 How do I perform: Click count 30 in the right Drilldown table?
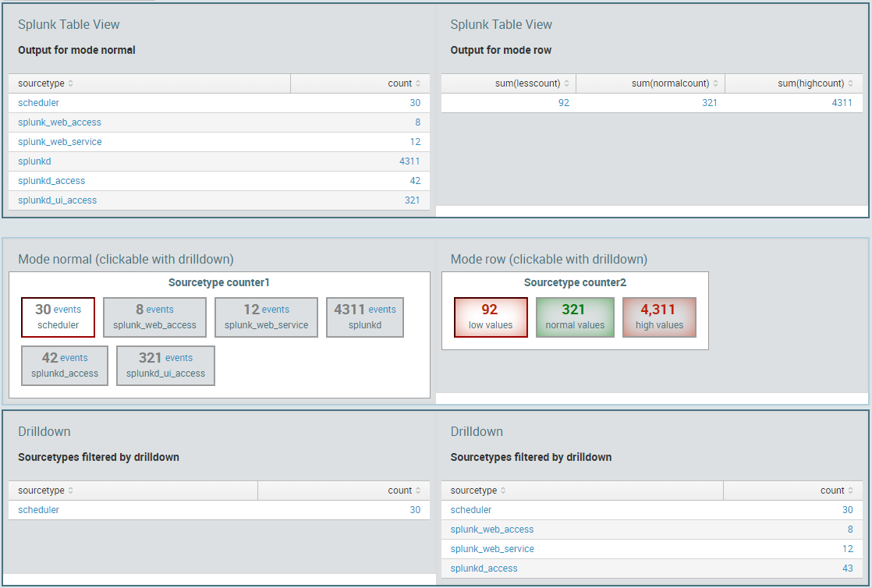(x=848, y=510)
